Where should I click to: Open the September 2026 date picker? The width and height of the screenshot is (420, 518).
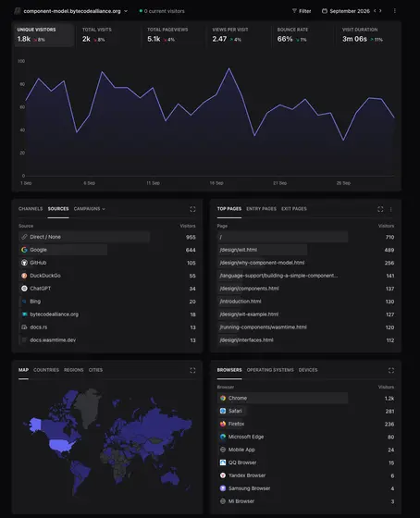(x=346, y=11)
